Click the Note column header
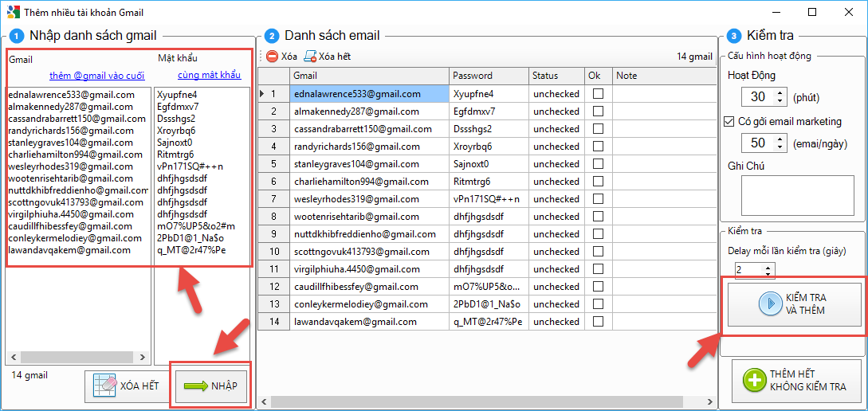 (663, 76)
